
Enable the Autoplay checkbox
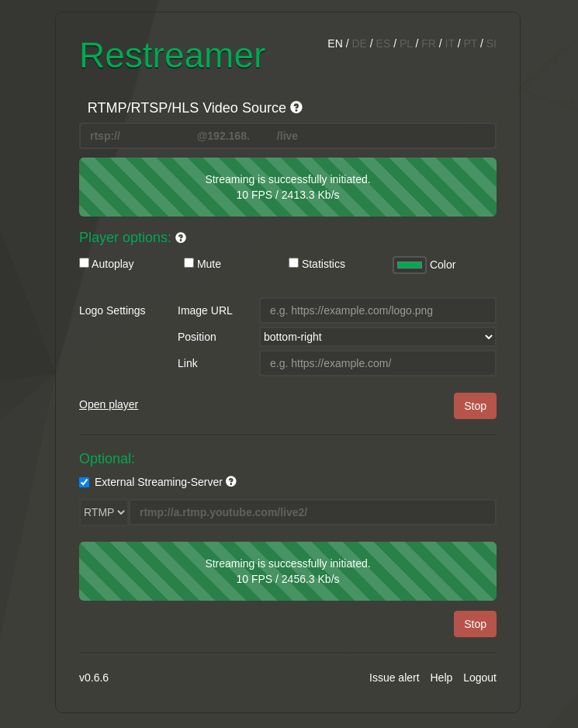84,263
